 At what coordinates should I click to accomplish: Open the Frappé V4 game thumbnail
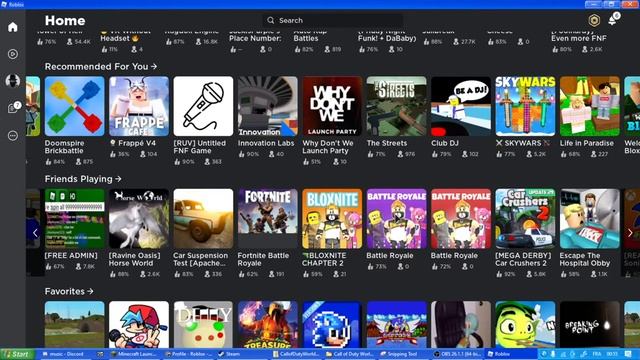click(139, 106)
